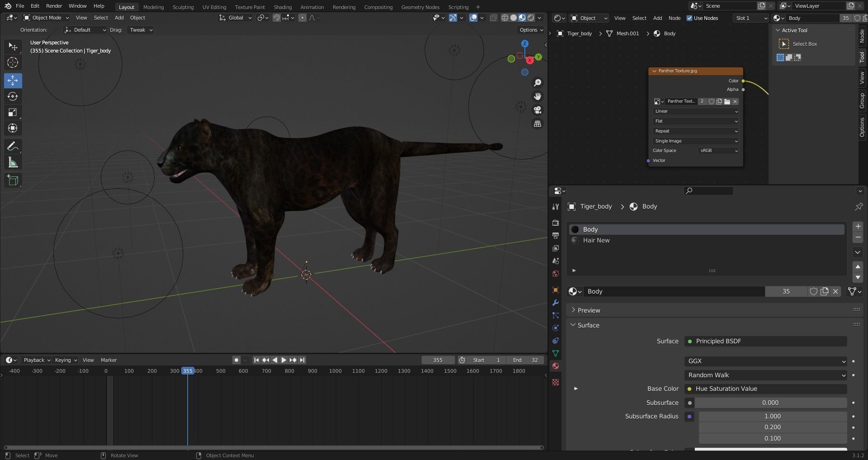
Task: Expand the Preview panel
Action: pyautogui.click(x=589, y=310)
